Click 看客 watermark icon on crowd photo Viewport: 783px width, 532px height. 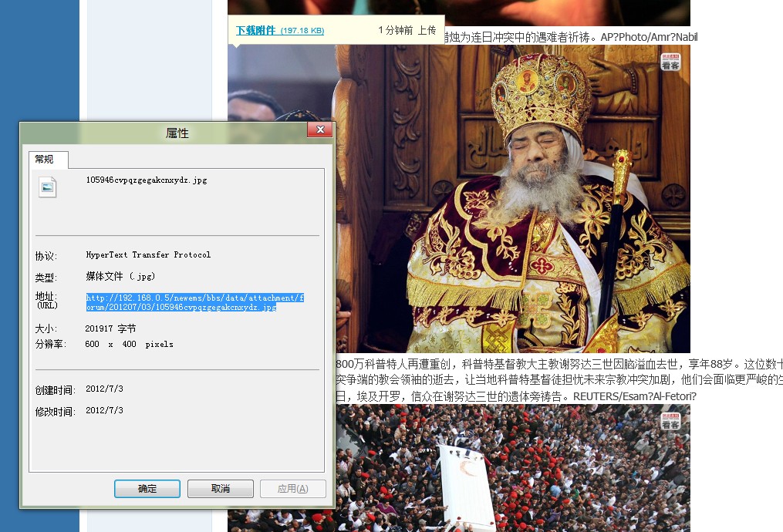(x=670, y=422)
